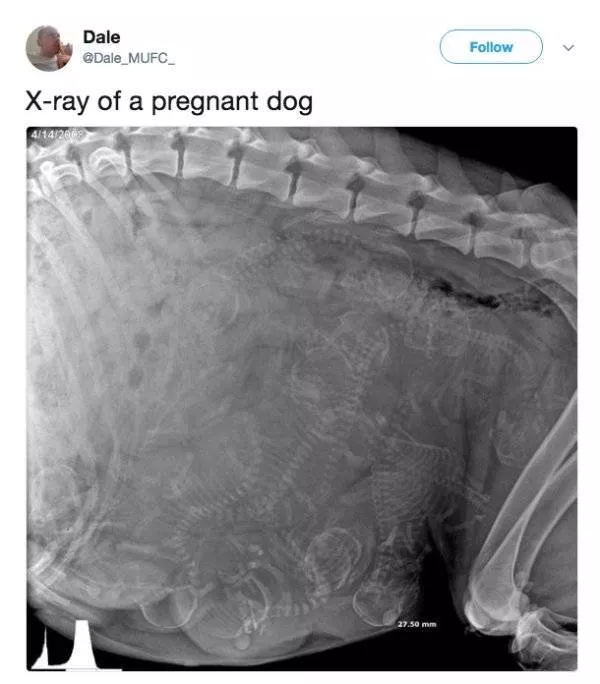Image resolution: width=600 pixels, height=684 pixels.
Task: Click the dark gas pocket in the X-ray
Action: (x=467, y=293)
